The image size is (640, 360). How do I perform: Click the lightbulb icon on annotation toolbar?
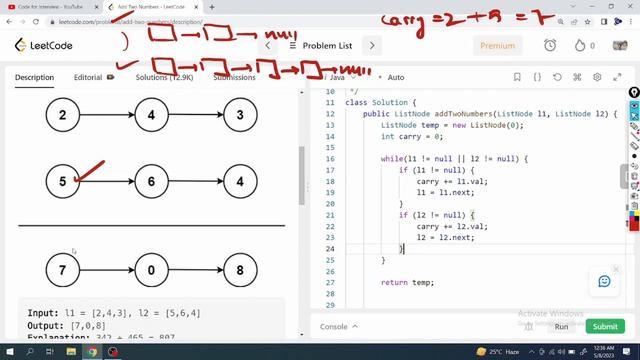pyautogui.click(x=634, y=93)
